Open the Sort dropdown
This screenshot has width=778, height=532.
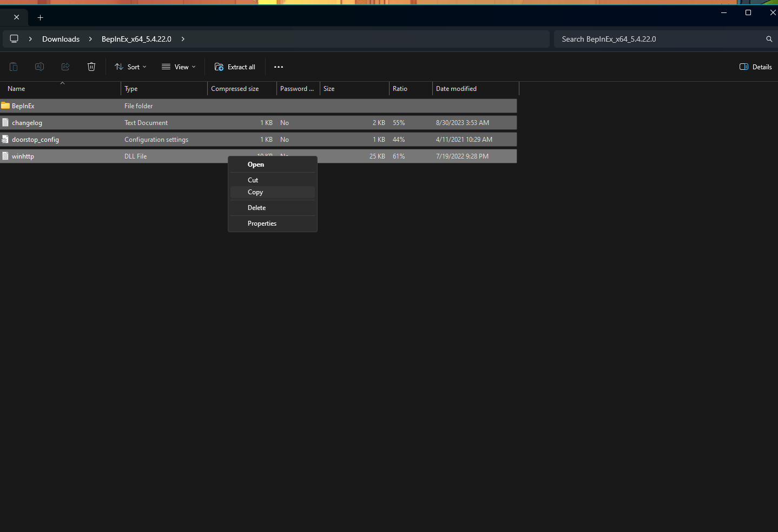click(130, 67)
